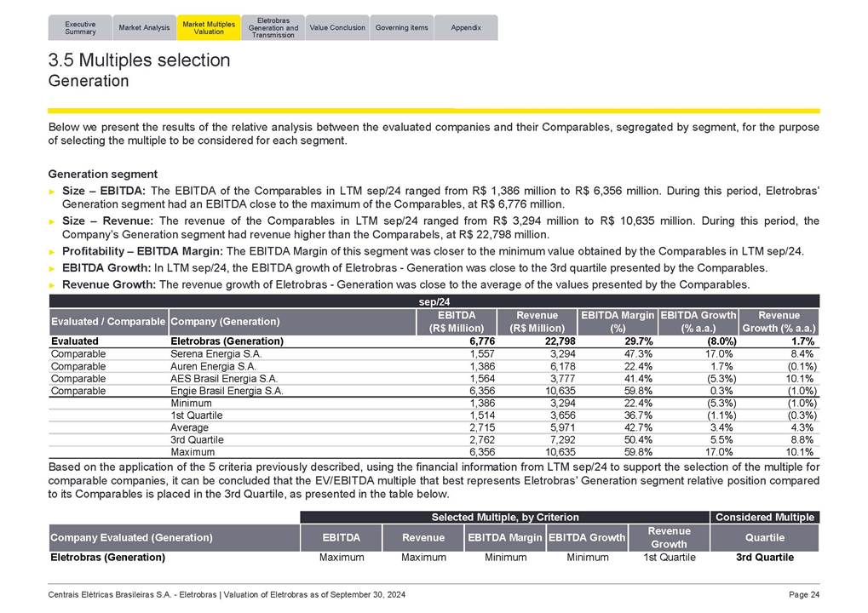Open the Governing items tab
The height and width of the screenshot is (613, 868).
[x=401, y=27]
